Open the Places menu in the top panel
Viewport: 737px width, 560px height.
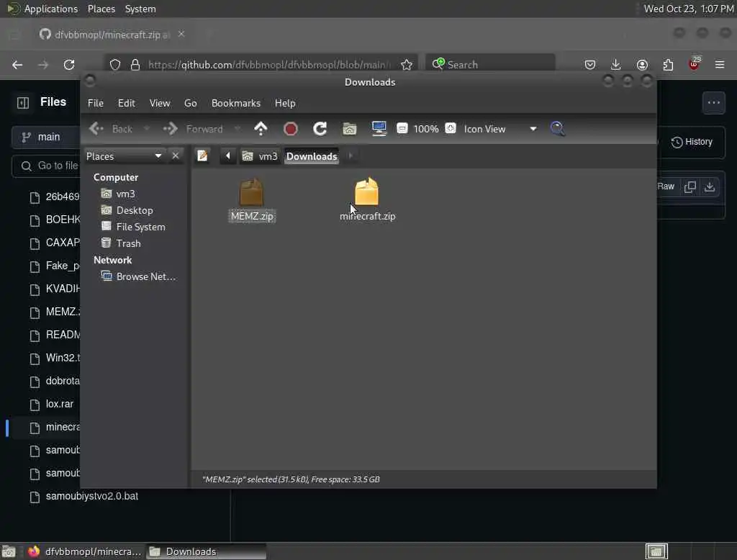tap(101, 9)
